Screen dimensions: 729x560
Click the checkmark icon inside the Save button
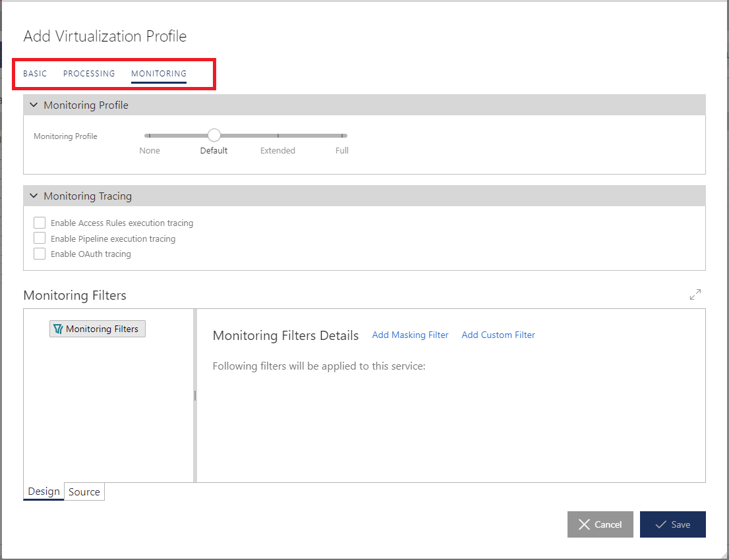(661, 524)
